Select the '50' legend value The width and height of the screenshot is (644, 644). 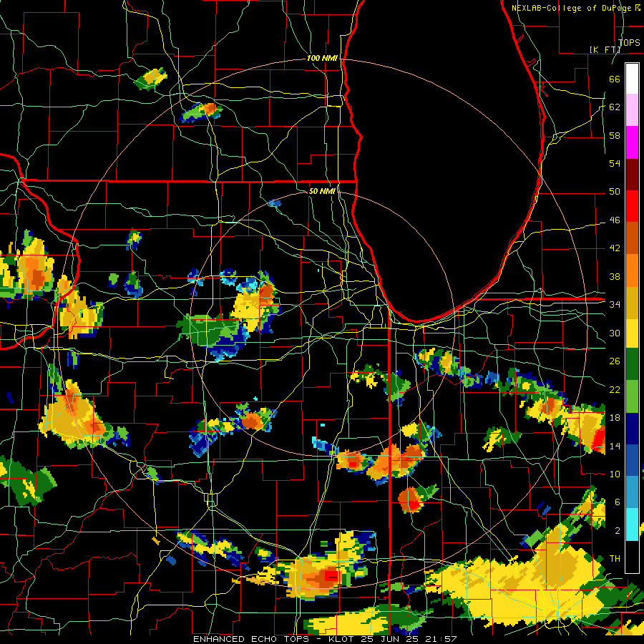[615, 192]
